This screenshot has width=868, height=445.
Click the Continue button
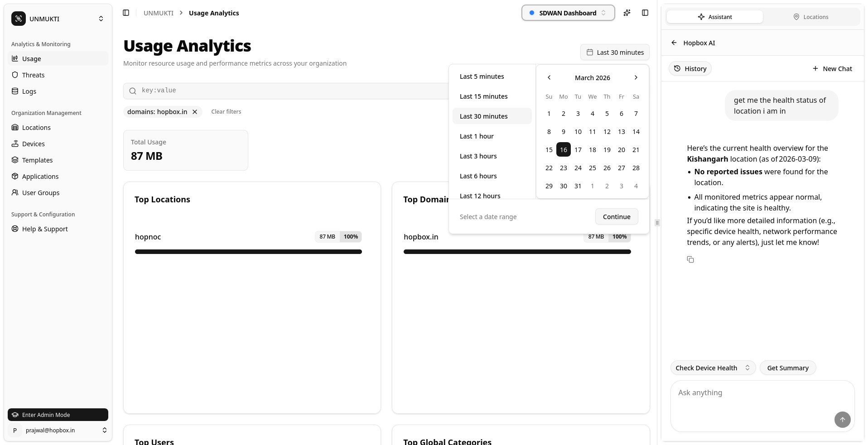(x=616, y=217)
